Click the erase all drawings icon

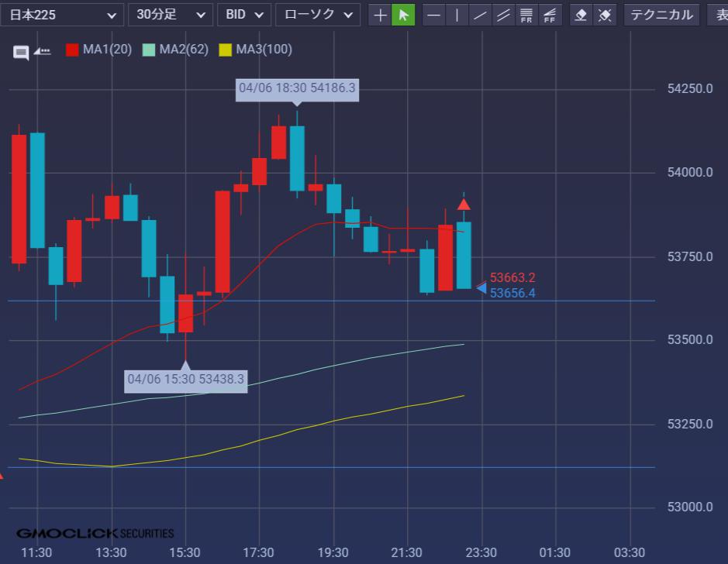click(605, 15)
